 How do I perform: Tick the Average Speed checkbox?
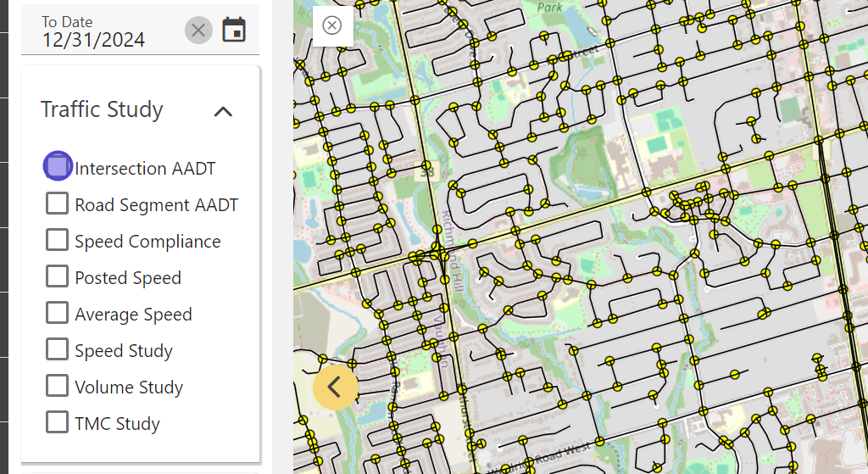pos(58,313)
